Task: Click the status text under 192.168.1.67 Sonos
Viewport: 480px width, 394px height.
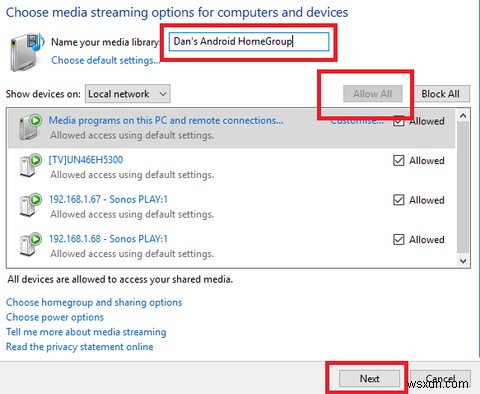Action: (132, 214)
